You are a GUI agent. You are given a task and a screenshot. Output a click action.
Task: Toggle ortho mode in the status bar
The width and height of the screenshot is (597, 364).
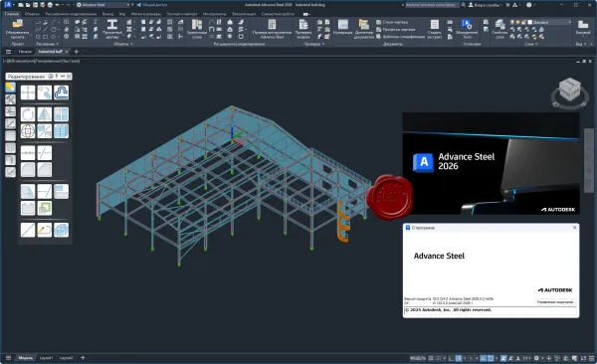coord(451,358)
